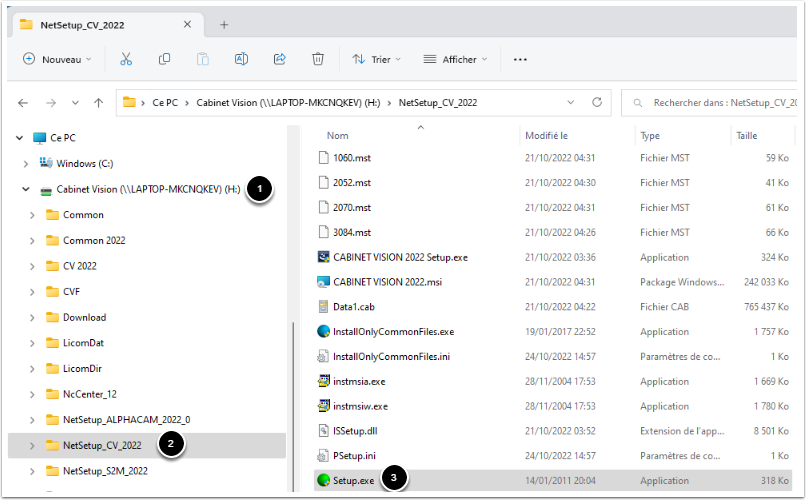
Task: Expand the Common 2022 folder node
Action: 32,240
